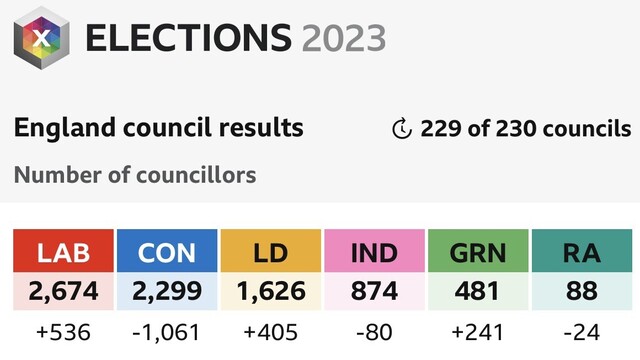Viewport: 640px width, 360px height.
Task: Select the teal RA party header
Action: [582, 251]
